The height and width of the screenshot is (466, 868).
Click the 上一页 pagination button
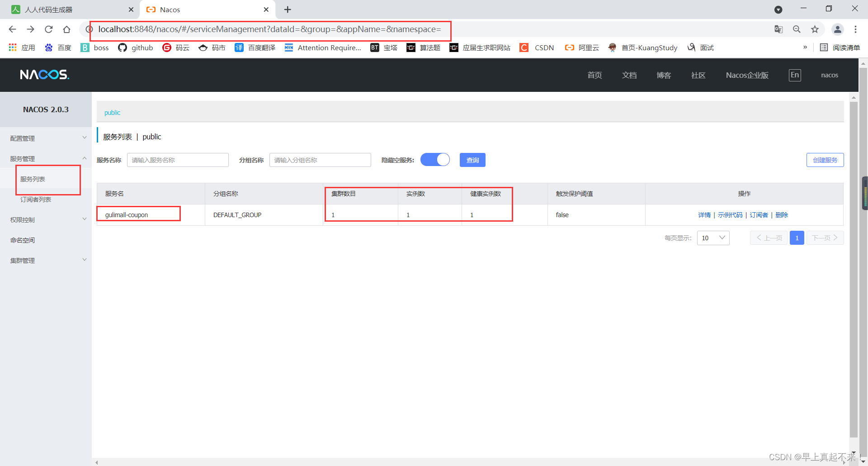pyautogui.click(x=769, y=238)
